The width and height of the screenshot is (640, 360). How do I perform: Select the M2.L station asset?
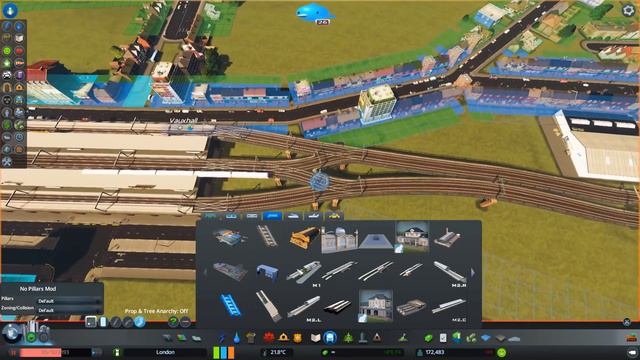pos(303,307)
